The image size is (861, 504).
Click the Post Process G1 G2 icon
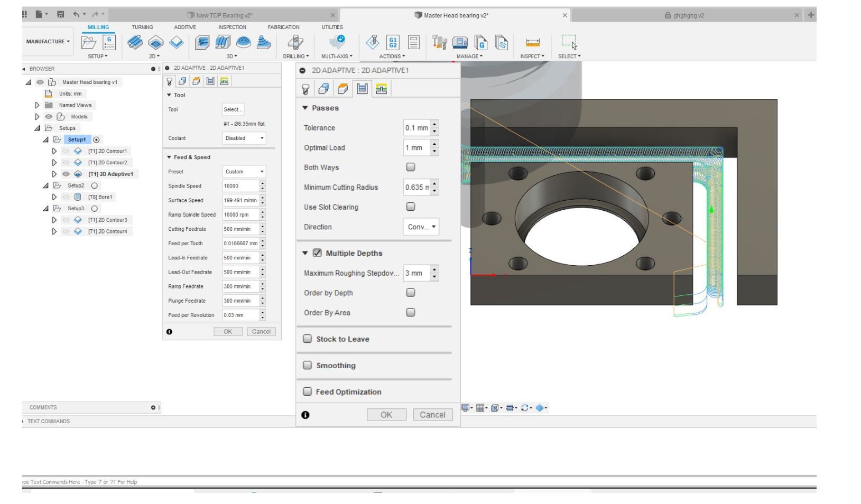[x=393, y=42]
